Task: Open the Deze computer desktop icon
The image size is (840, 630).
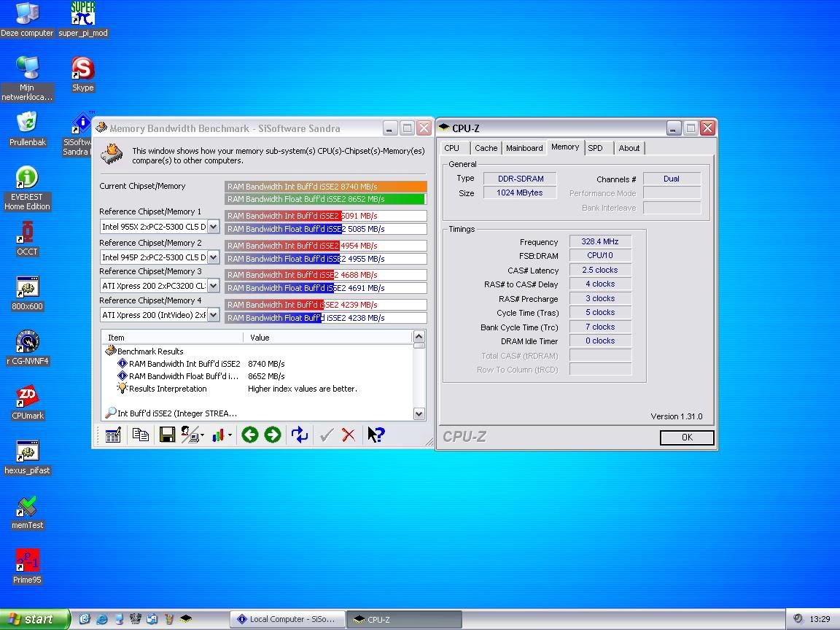Action: pyautogui.click(x=27, y=20)
